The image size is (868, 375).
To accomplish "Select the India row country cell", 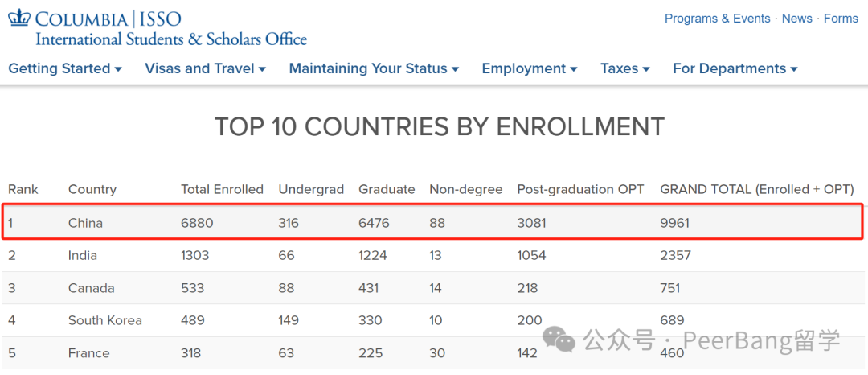I will pyautogui.click(x=83, y=255).
